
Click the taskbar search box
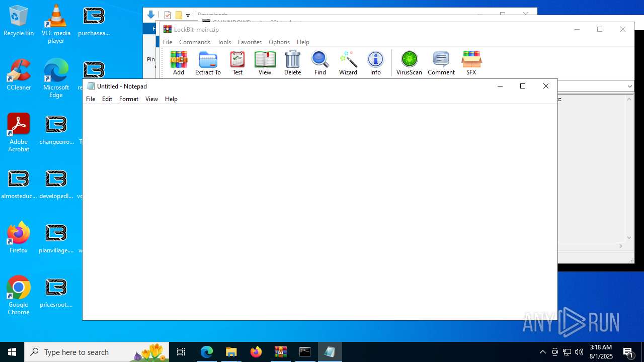pos(97,352)
